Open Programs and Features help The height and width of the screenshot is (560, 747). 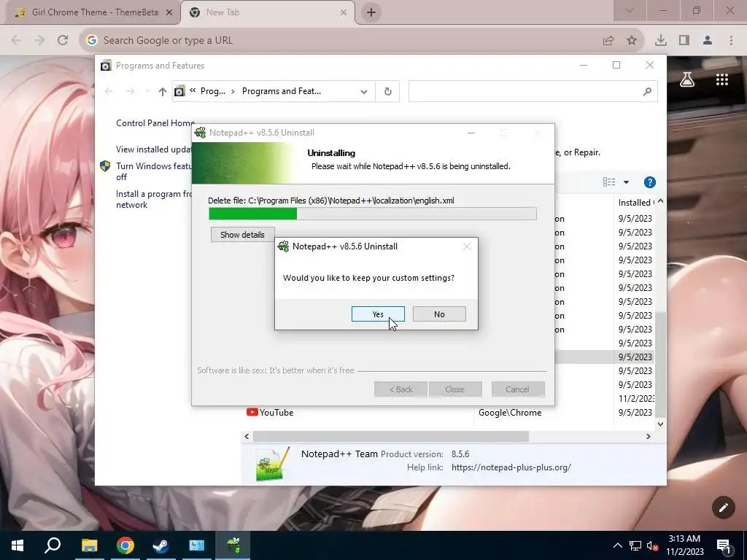pos(649,182)
